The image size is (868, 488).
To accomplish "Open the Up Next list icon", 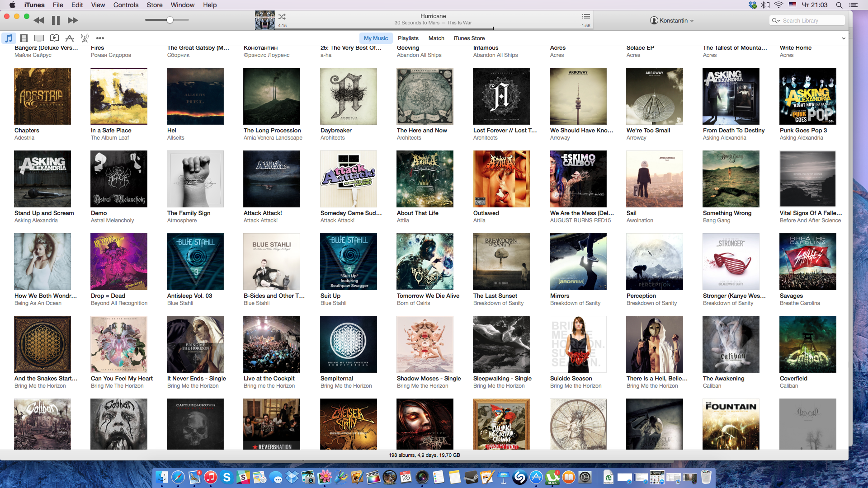I will point(586,16).
